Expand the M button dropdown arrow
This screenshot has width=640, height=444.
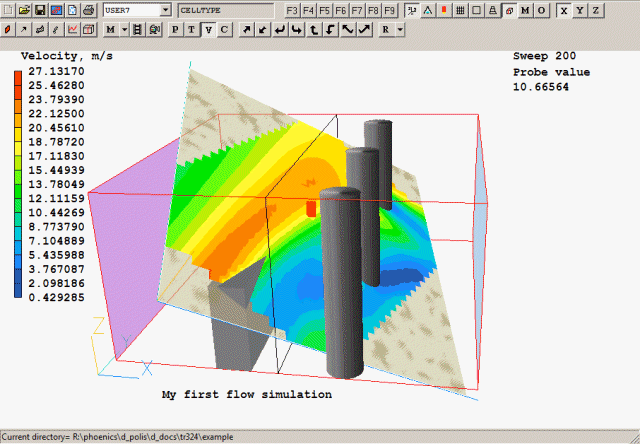click(x=123, y=30)
